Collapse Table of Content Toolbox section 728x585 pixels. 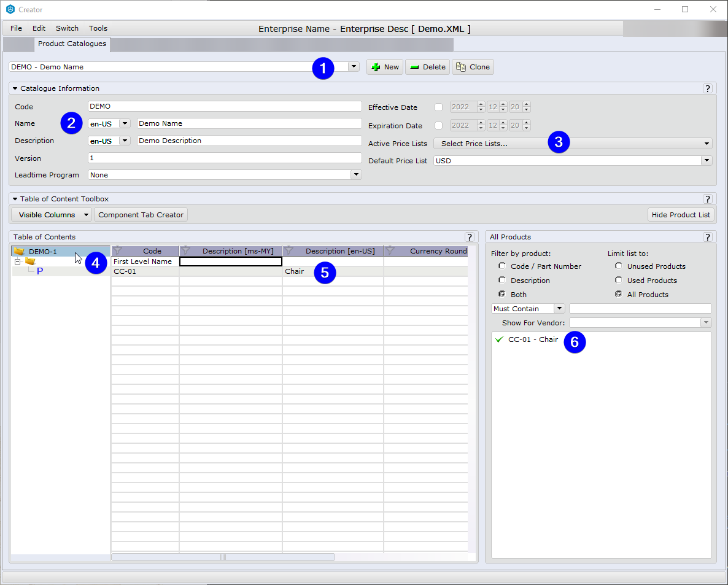(15, 199)
